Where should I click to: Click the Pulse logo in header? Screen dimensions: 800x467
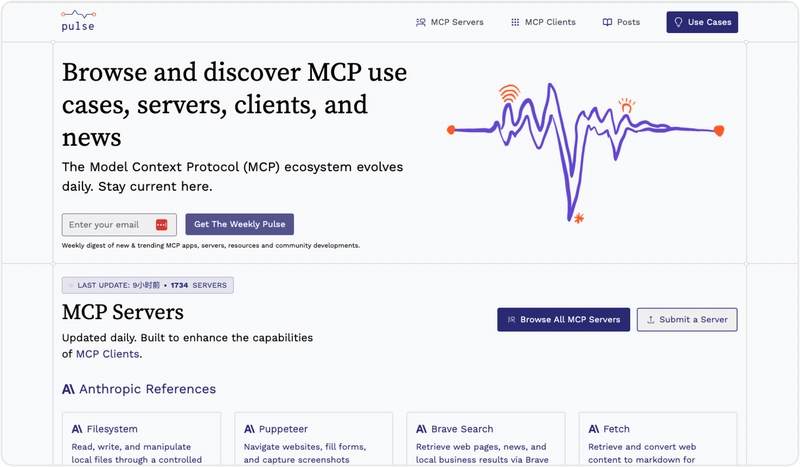point(77,21)
